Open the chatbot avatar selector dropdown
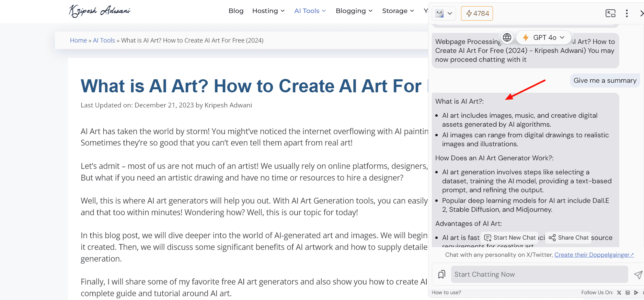Image resolution: width=644 pixels, height=300 pixels. (x=444, y=13)
